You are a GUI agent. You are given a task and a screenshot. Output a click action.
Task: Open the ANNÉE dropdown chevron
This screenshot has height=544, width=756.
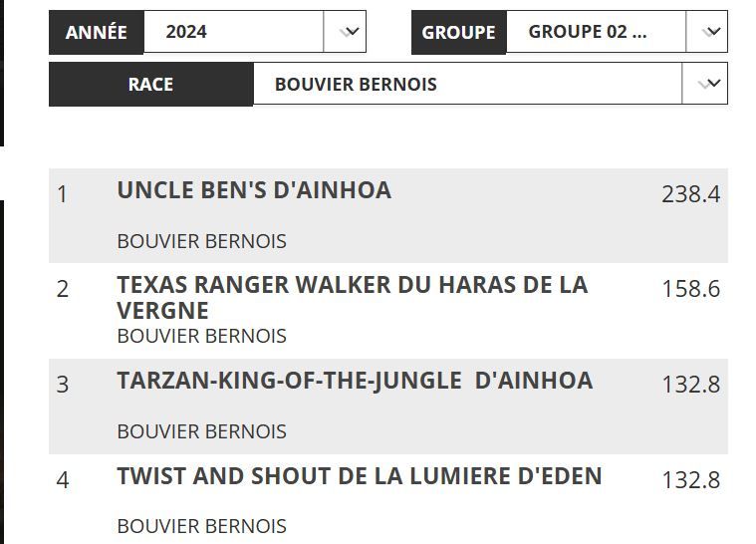[345, 32]
